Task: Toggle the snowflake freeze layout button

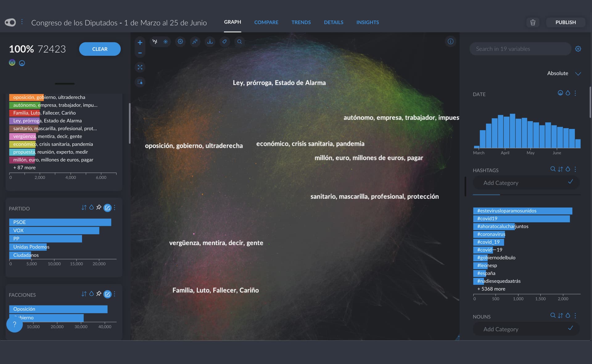Action: [x=166, y=42]
